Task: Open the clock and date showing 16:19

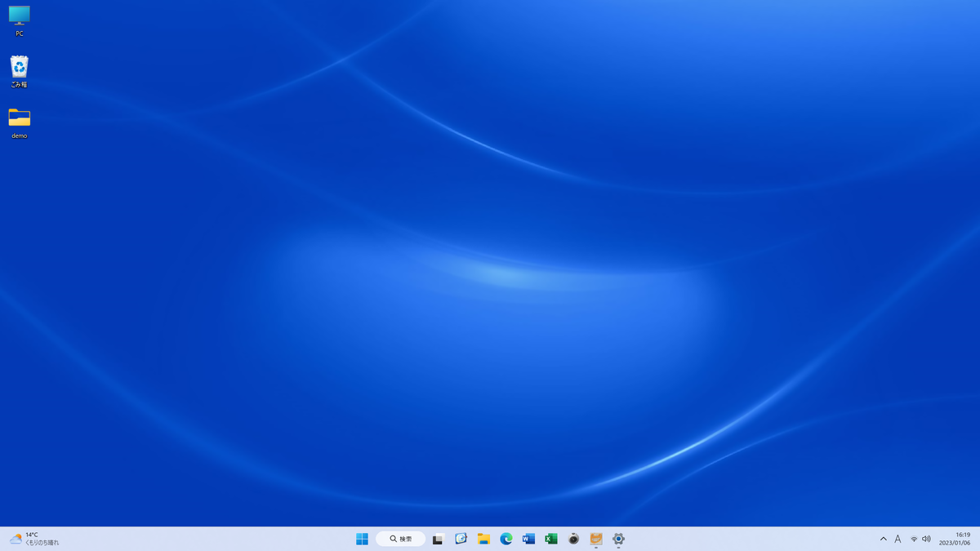Action: pyautogui.click(x=955, y=539)
